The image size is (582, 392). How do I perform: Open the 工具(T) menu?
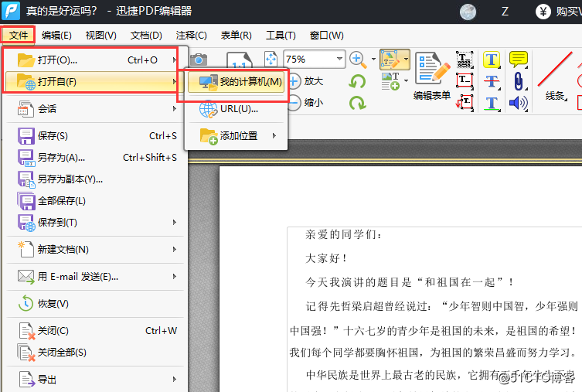[x=281, y=36]
